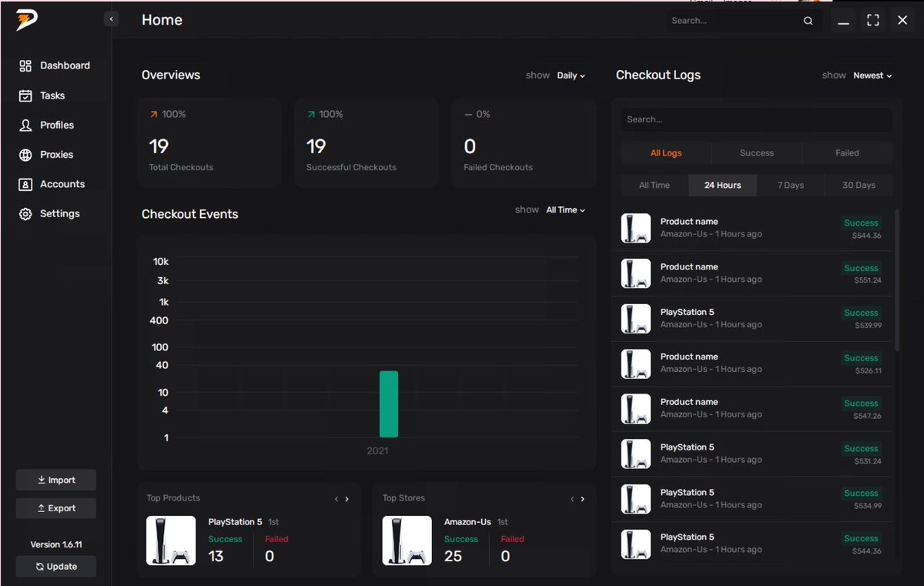Open the Overviews Daily dropdown

(571, 75)
